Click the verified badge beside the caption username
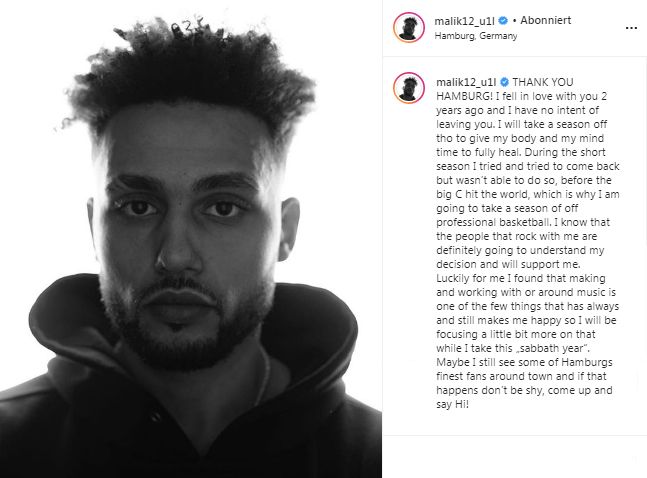 point(504,82)
